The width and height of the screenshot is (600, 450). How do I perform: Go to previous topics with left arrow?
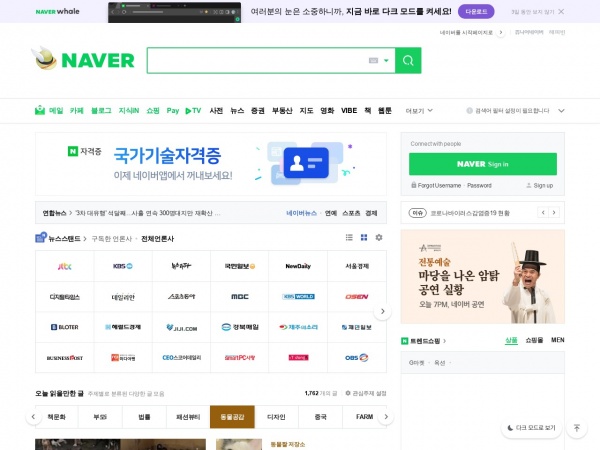pyautogui.click(x=33, y=417)
